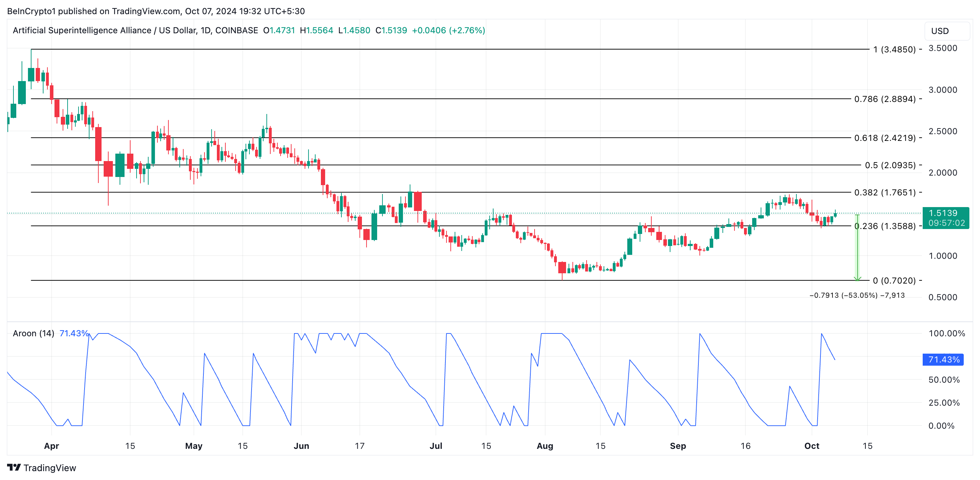Click the Oct marker on time axis
This screenshot has height=480, width=980.
click(812, 446)
